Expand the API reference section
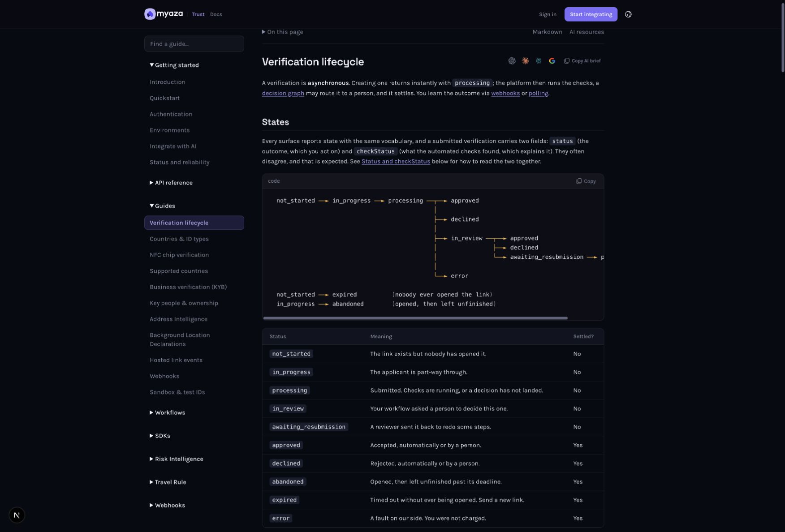785x532 pixels. click(x=171, y=183)
